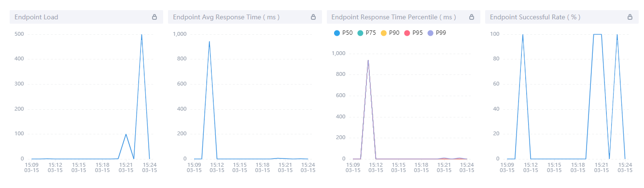The image size is (644, 188).
Task: Click the spike peak in Response Time Percentile chart
Action: pyautogui.click(x=368, y=60)
